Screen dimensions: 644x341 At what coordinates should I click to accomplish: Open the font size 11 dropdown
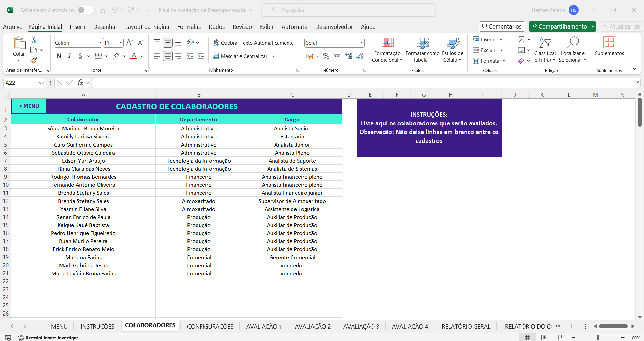coord(121,43)
